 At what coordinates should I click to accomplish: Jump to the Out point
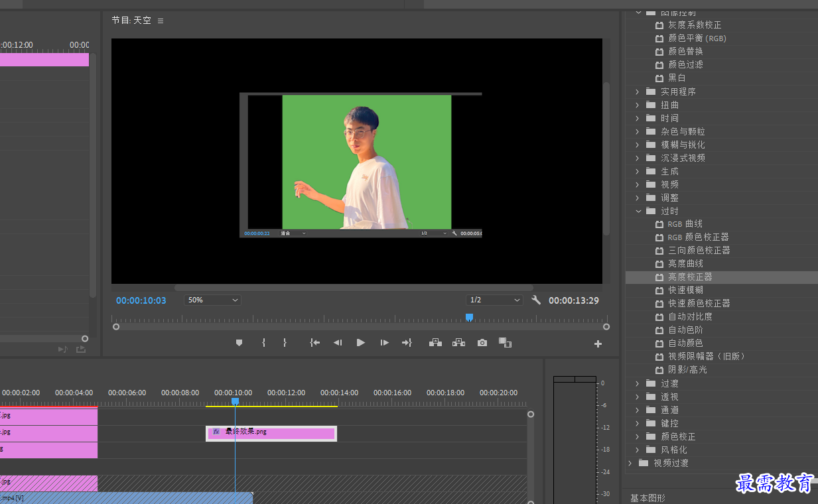(x=407, y=343)
